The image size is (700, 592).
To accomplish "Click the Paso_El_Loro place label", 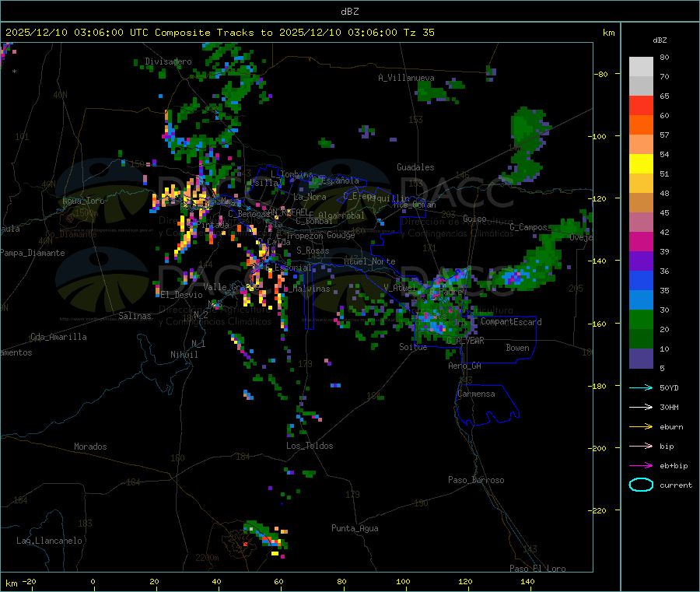I will click(537, 569).
